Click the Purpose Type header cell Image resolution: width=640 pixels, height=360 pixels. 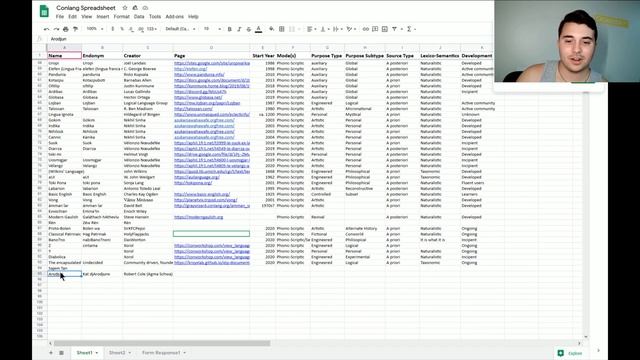coord(327,56)
